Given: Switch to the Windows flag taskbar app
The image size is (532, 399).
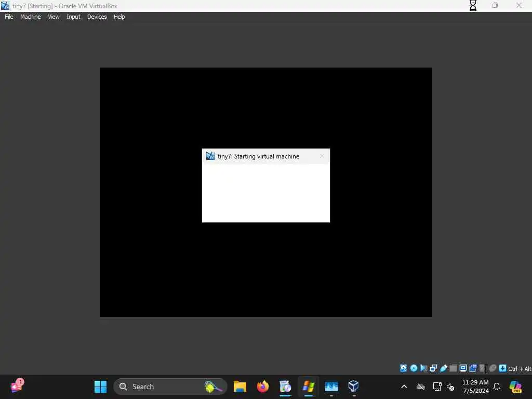Looking at the screenshot, I should pyautogui.click(x=309, y=387).
